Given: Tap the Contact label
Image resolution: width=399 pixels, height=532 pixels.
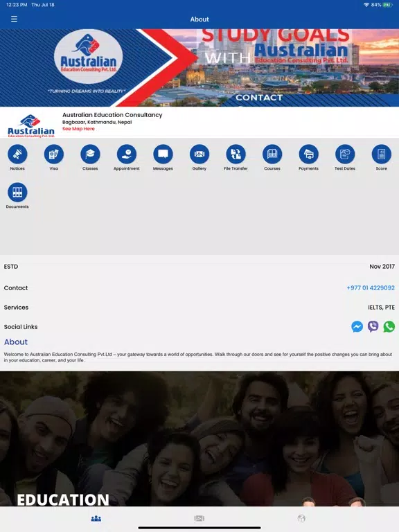Looking at the screenshot, I should tap(16, 288).
